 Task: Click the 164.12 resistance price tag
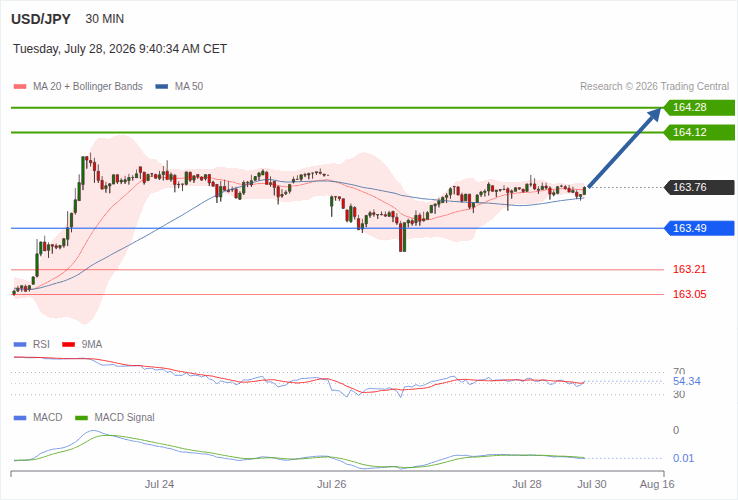(699, 132)
